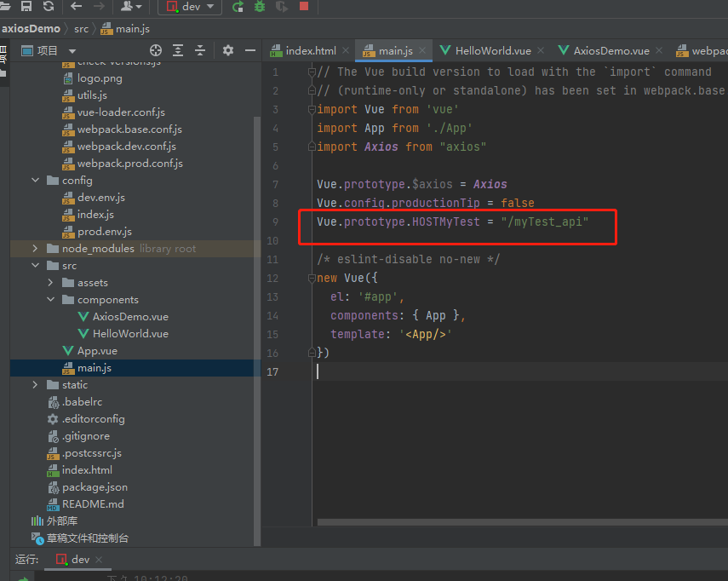The height and width of the screenshot is (581, 728).
Task: Click the Save All toolbar icon
Action: [26, 6]
